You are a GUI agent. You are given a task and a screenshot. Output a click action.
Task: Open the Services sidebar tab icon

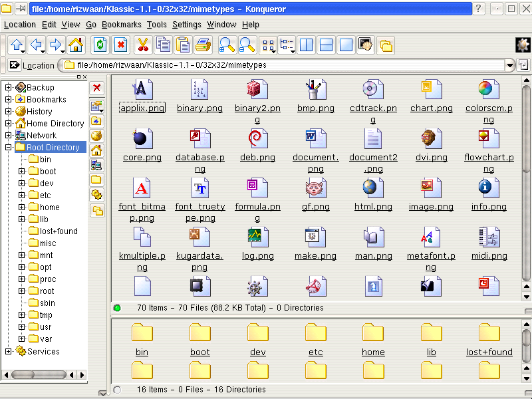(96, 195)
